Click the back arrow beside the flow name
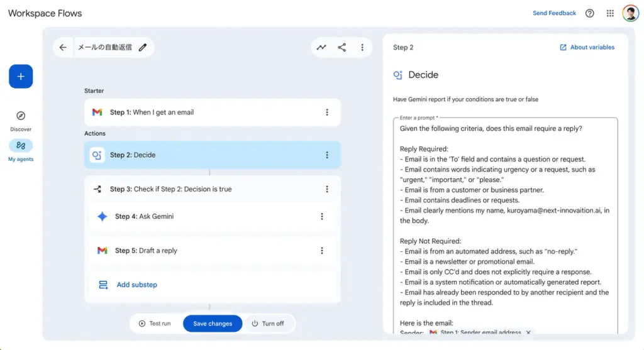Screen dimensions: 644x350 pos(63,48)
